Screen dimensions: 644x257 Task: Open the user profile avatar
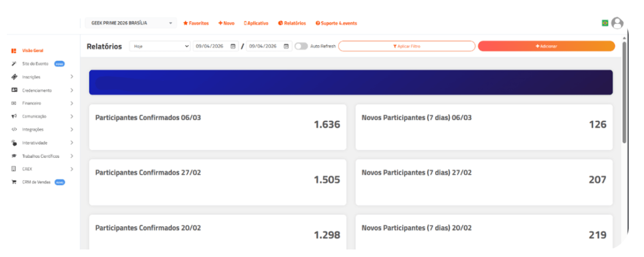point(617,23)
